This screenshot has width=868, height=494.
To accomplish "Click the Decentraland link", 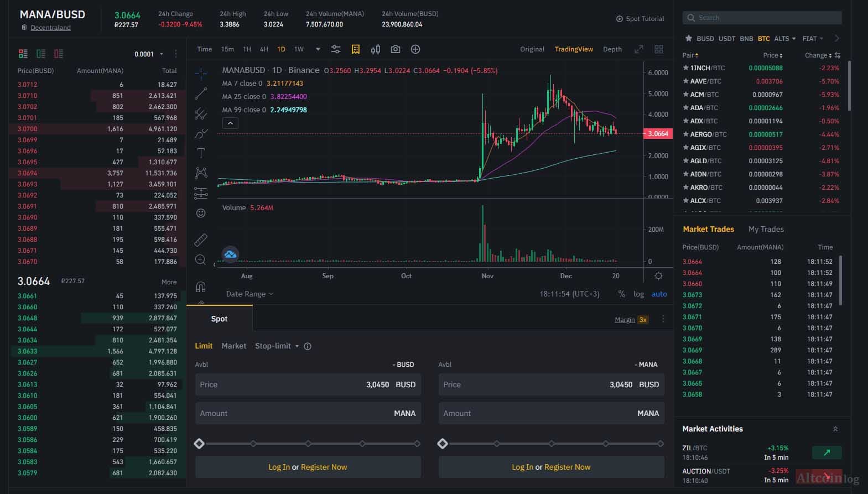I will pyautogui.click(x=50, y=28).
